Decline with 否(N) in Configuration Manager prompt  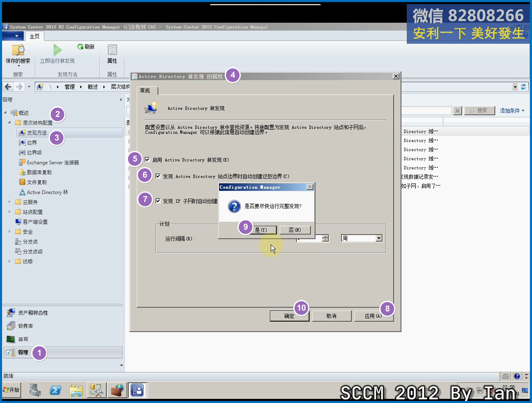pyautogui.click(x=295, y=230)
